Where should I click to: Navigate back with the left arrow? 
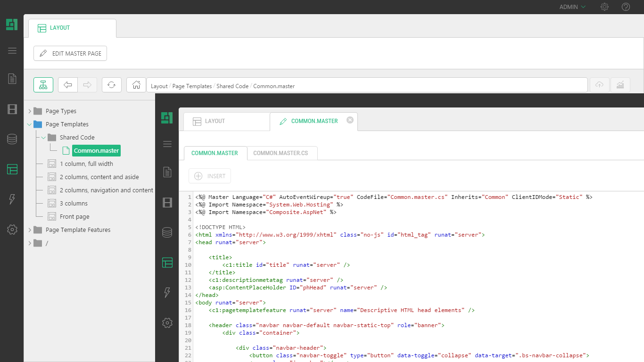(68, 85)
